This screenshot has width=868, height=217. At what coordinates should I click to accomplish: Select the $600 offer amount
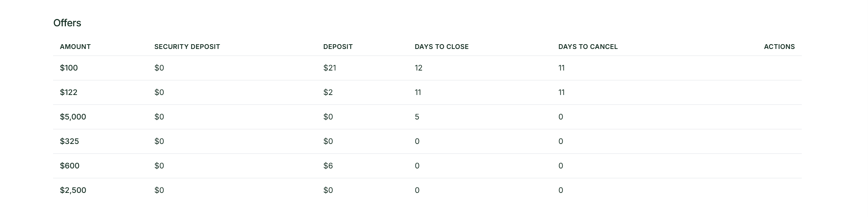(x=70, y=166)
